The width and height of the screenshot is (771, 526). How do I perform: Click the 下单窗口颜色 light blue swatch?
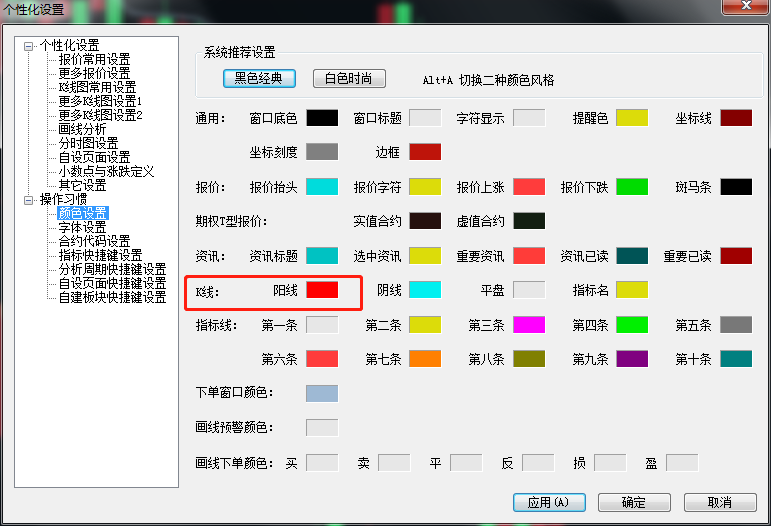[322, 393]
